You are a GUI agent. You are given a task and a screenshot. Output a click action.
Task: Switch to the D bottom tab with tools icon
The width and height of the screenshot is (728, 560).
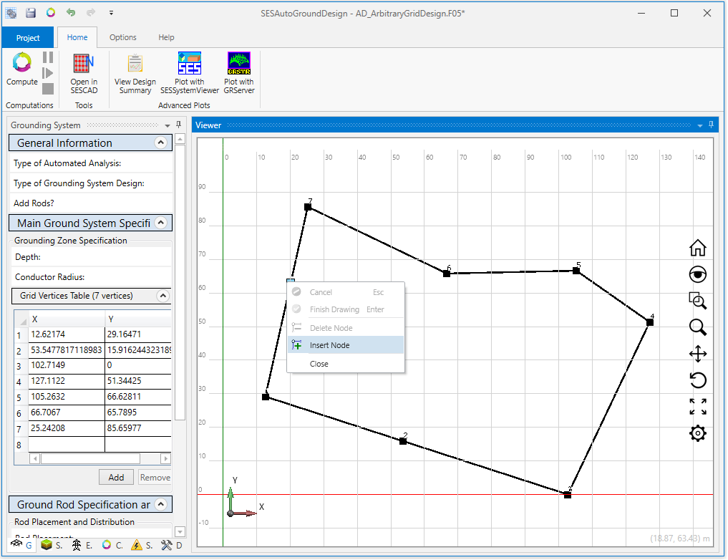coord(172,545)
